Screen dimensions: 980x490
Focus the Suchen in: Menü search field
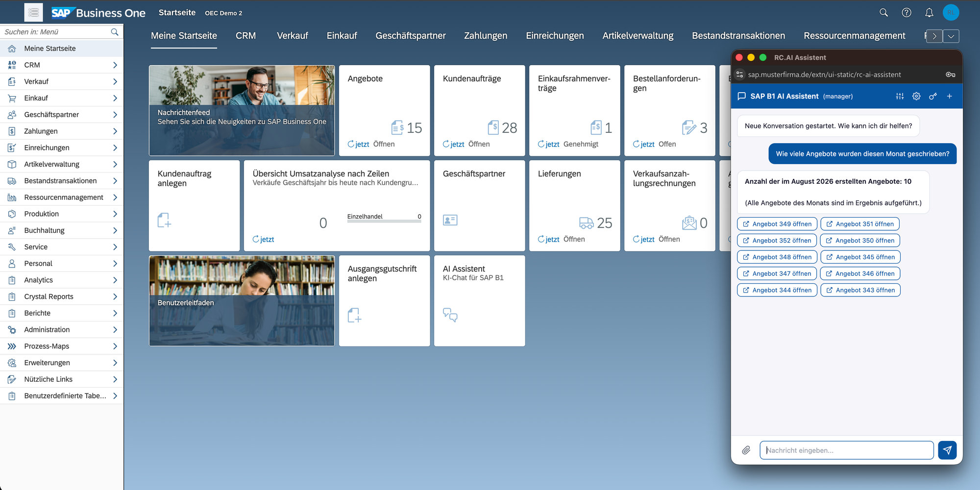(56, 32)
